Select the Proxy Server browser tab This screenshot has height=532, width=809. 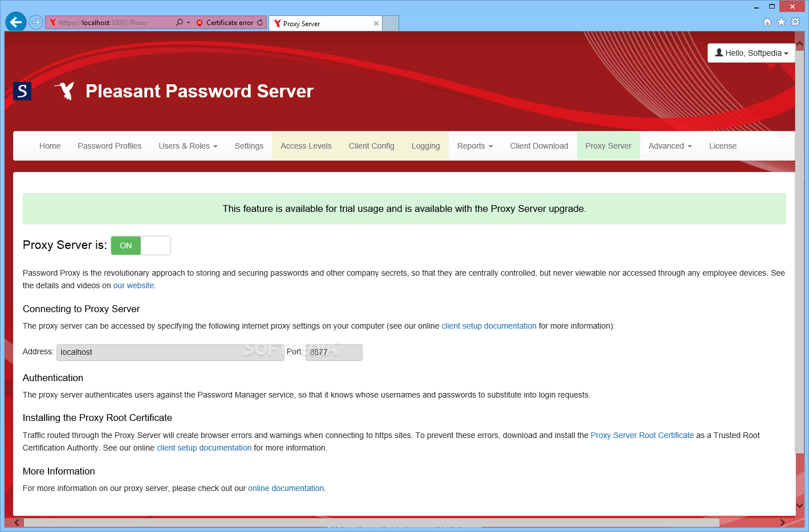point(325,23)
